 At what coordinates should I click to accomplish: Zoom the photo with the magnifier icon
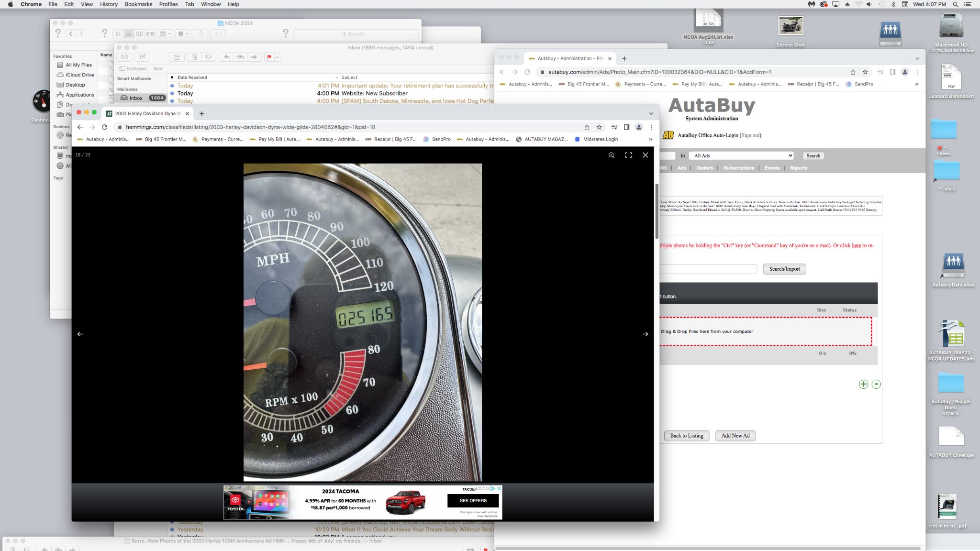(611, 155)
